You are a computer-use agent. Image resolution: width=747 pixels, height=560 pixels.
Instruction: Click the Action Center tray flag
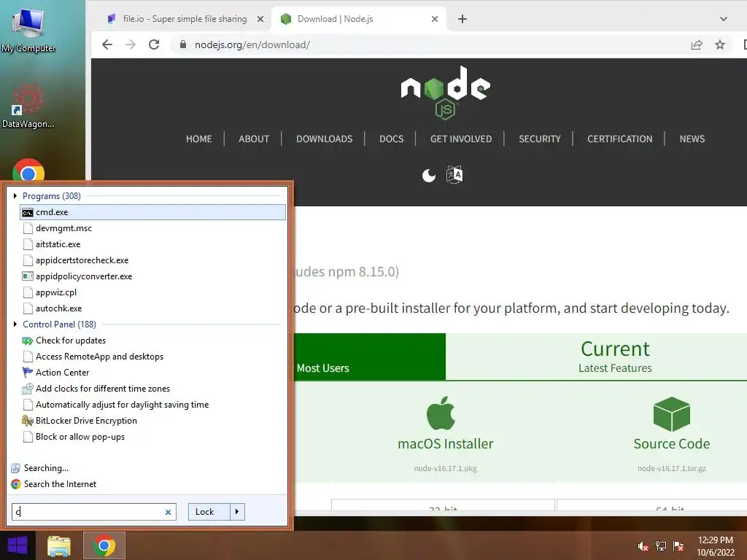pyautogui.click(x=678, y=545)
